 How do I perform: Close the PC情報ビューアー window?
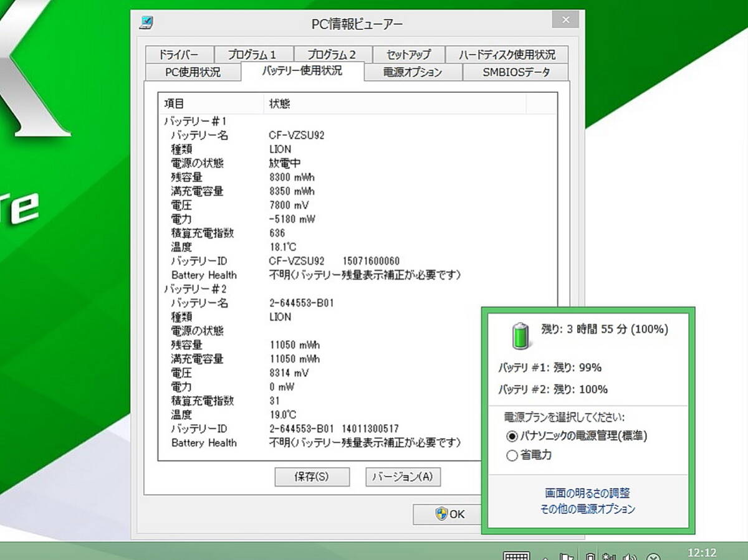(565, 19)
